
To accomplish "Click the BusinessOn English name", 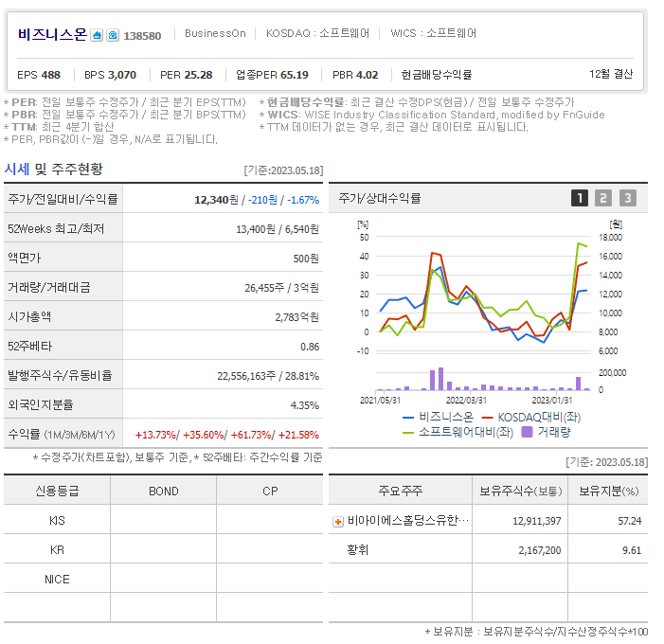I will 215,33.
